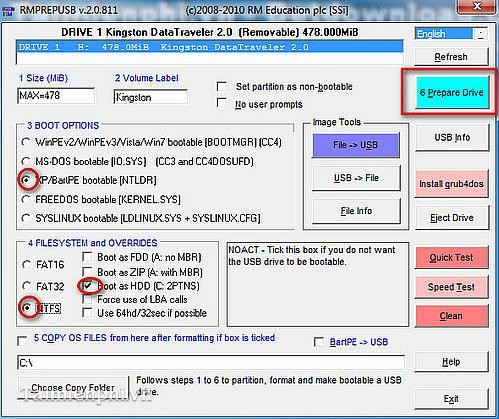
Task: Click Install grub4dos button
Action: pos(451,184)
